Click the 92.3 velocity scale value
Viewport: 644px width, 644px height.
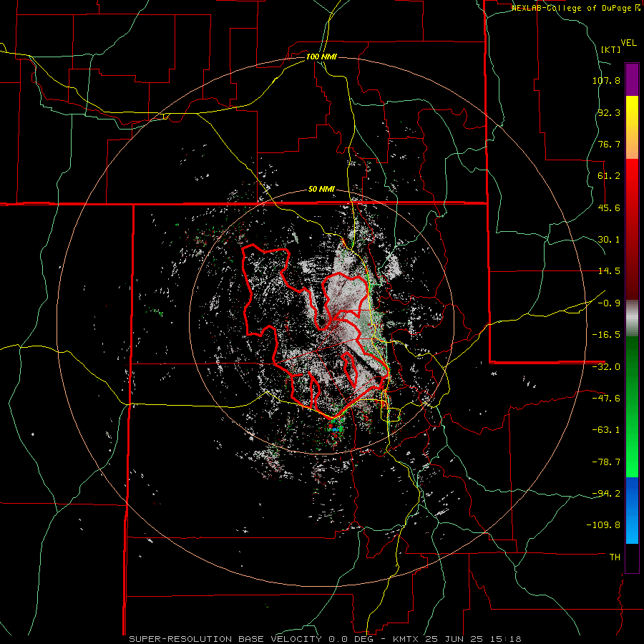609,112
